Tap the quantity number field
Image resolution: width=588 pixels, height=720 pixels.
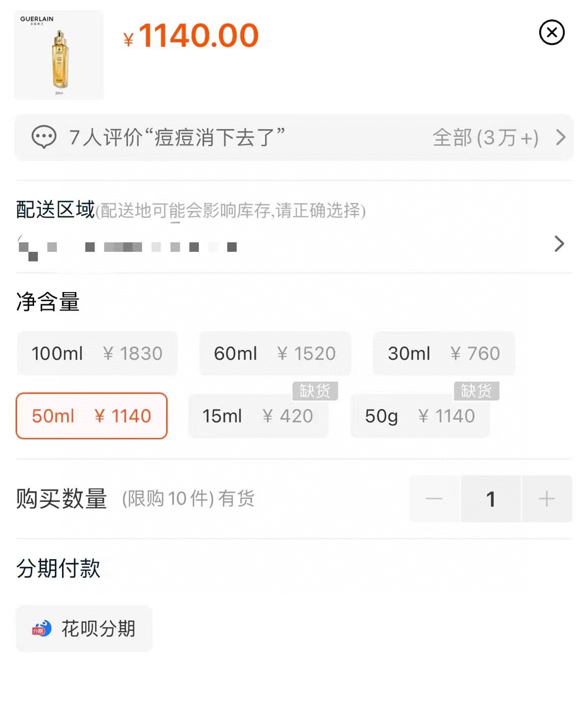click(x=491, y=499)
